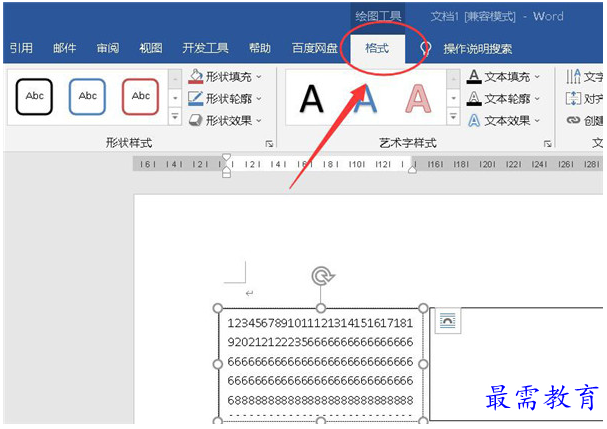This screenshot has height=429, width=607.
Task: Open the 审阅 ribbon tab
Action: click(x=108, y=48)
